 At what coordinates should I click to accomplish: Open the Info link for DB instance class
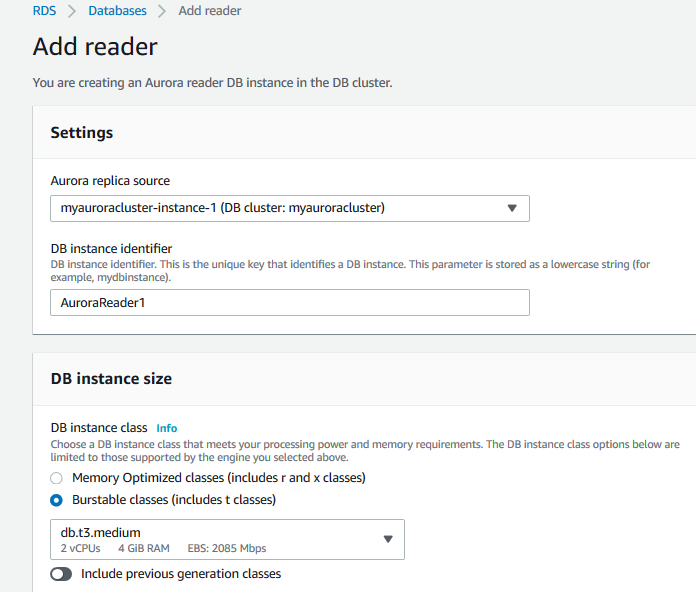pos(167,428)
